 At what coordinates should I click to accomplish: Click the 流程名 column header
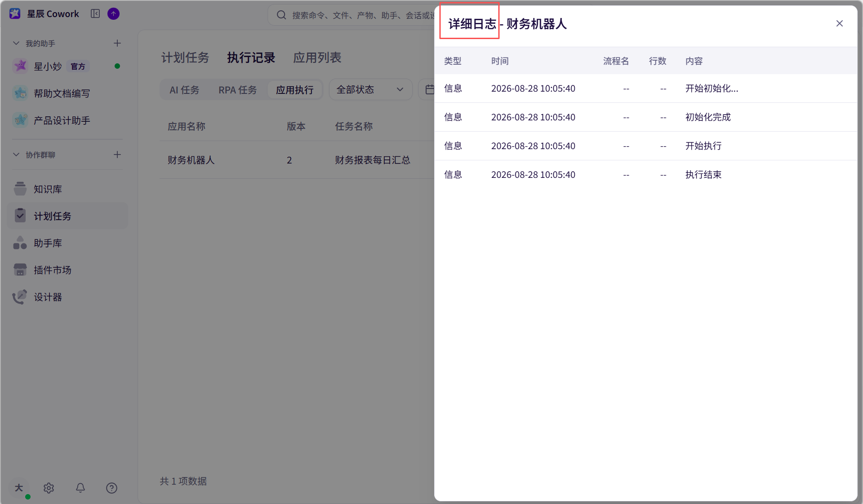(x=616, y=61)
